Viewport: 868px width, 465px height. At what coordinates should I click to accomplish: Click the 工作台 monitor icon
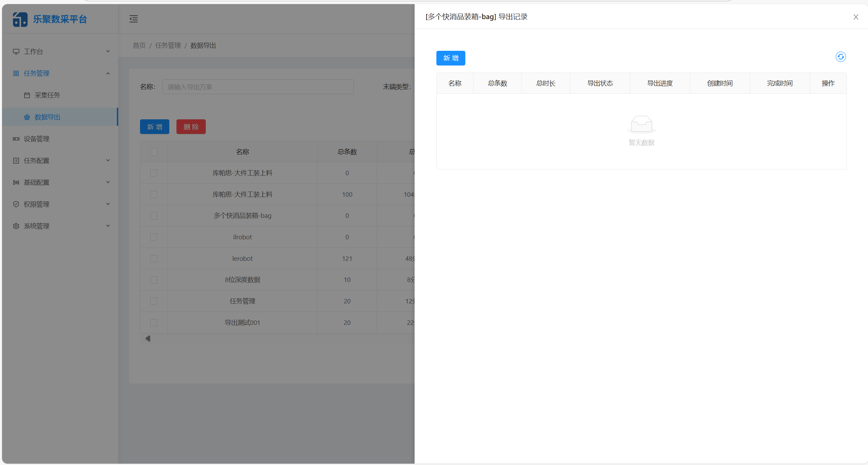[x=16, y=51]
